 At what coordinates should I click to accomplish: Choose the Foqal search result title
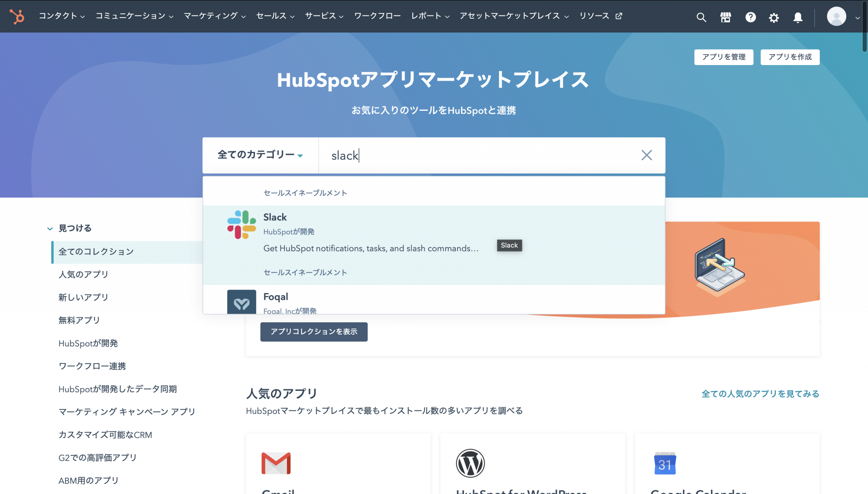[276, 297]
